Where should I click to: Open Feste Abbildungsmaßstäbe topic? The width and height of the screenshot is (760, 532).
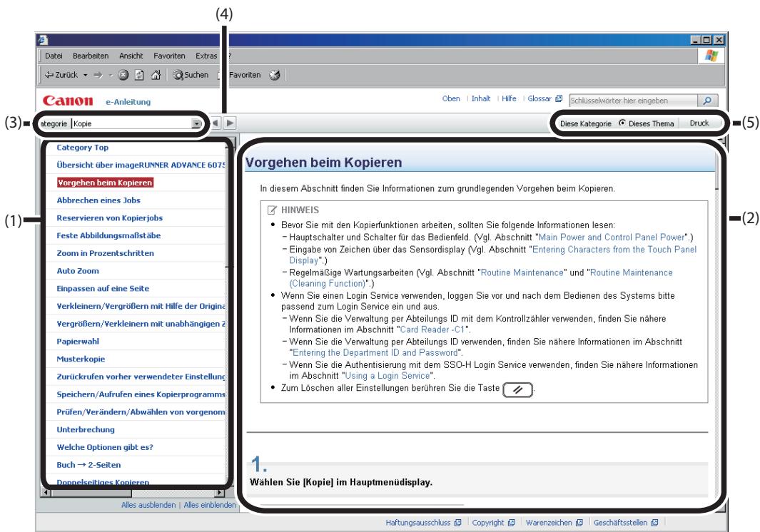(x=108, y=235)
